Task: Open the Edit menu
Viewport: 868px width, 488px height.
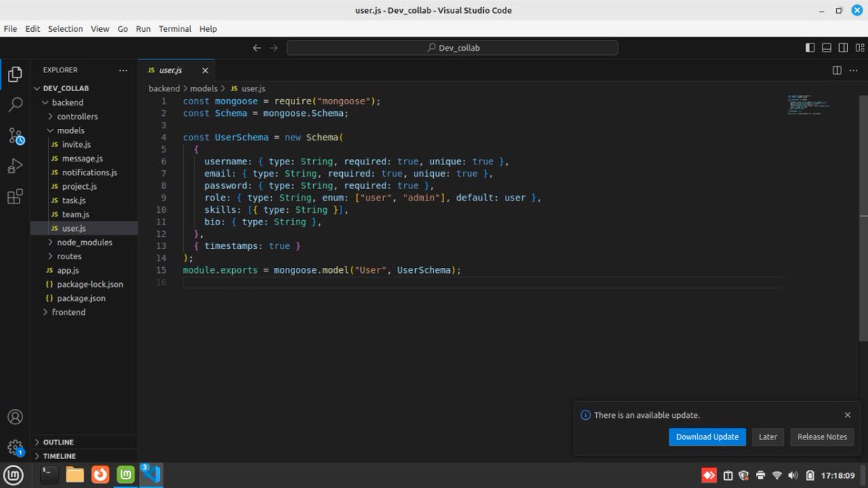Action: (33, 29)
